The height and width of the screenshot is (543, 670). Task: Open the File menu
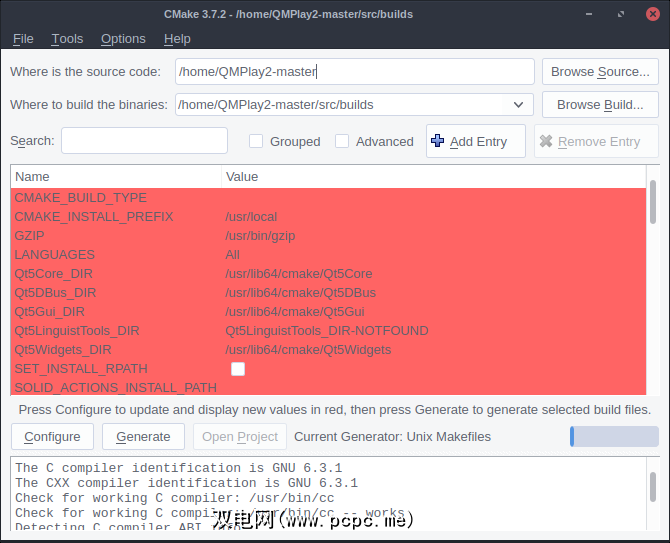(23, 39)
